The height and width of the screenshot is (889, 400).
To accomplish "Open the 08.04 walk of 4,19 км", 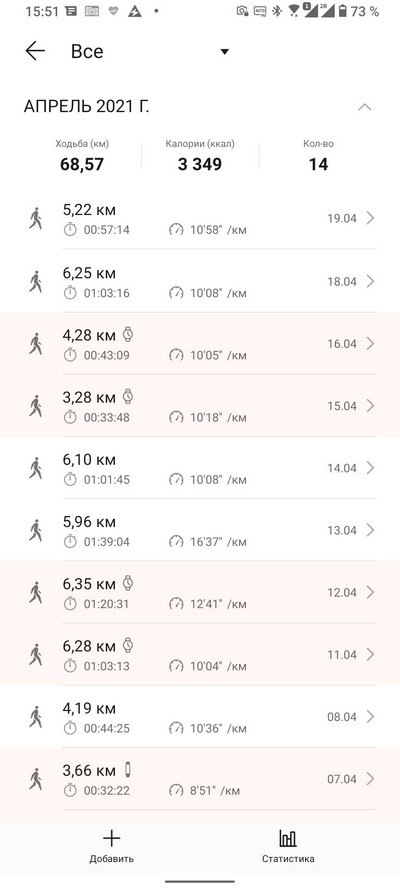I will point(200,717).
